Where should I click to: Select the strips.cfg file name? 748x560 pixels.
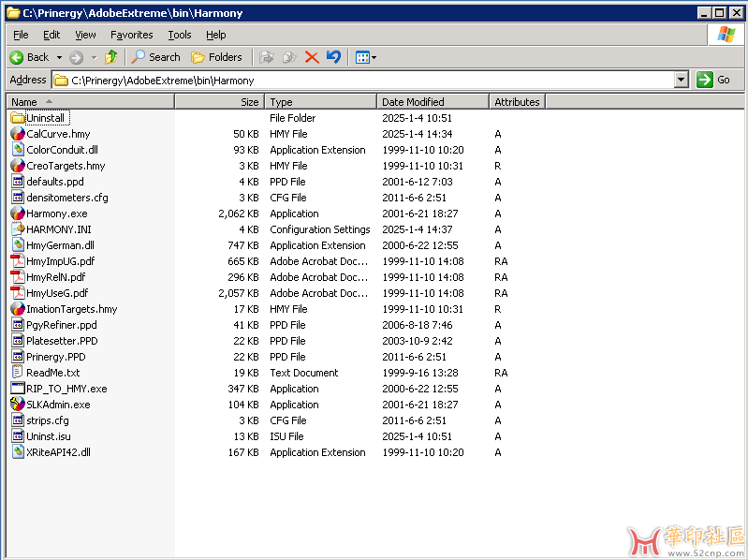[x=48, y=420]
